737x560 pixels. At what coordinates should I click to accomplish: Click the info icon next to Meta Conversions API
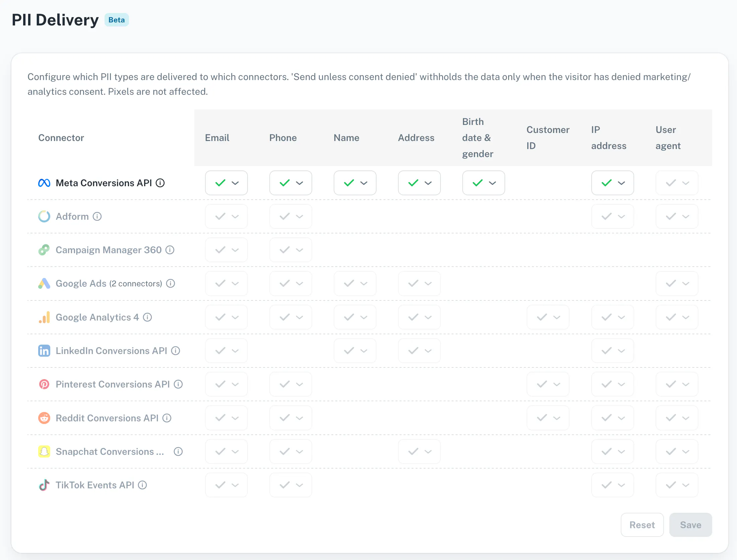pos(160,183)
